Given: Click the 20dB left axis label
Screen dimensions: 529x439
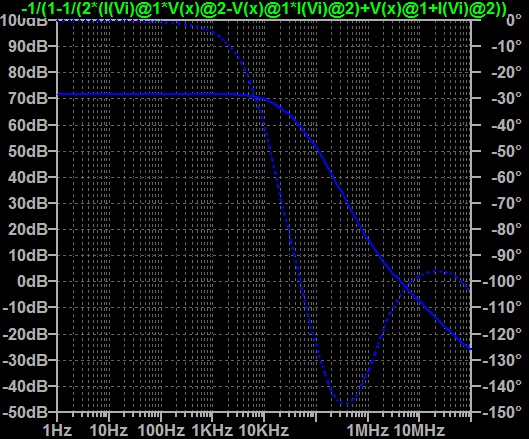Looking at the screenshot, I should click(x=28, y=229).
